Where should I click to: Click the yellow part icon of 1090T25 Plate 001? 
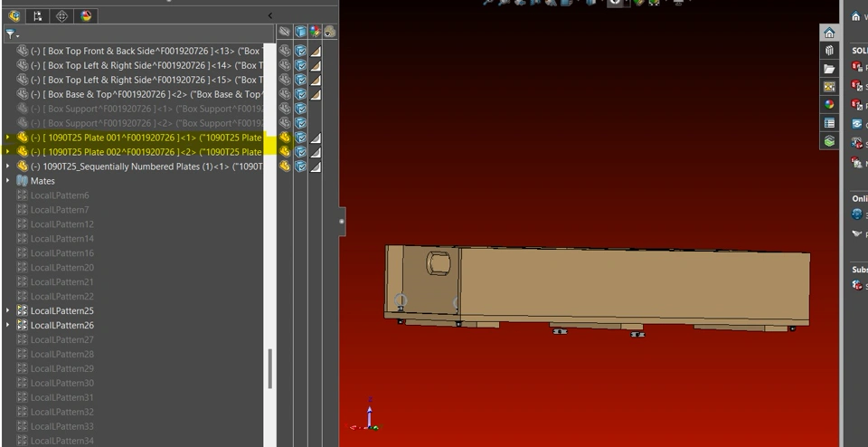click(22, 138)
